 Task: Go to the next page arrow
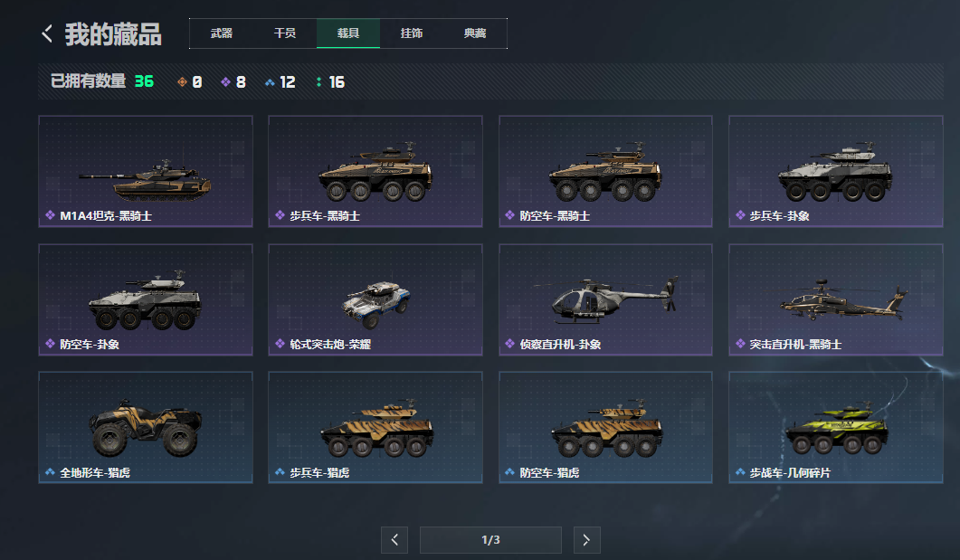point(586,540)
